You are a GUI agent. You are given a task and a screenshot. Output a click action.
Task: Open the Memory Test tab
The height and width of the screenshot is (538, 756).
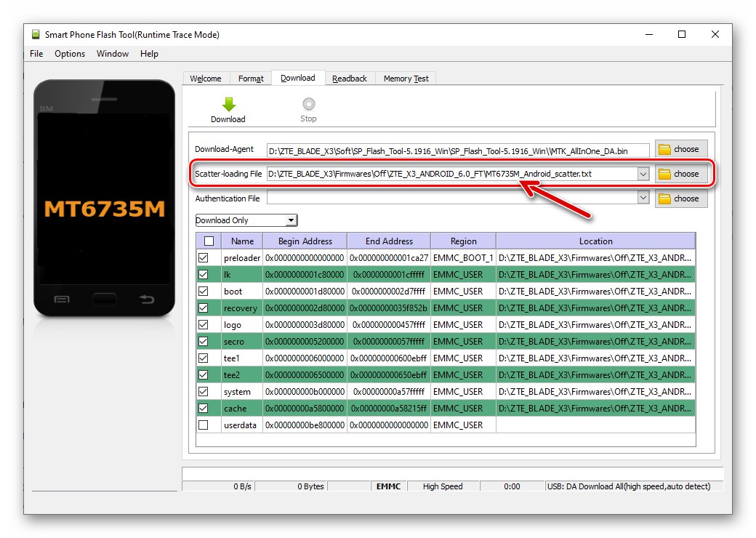(406, 78)
